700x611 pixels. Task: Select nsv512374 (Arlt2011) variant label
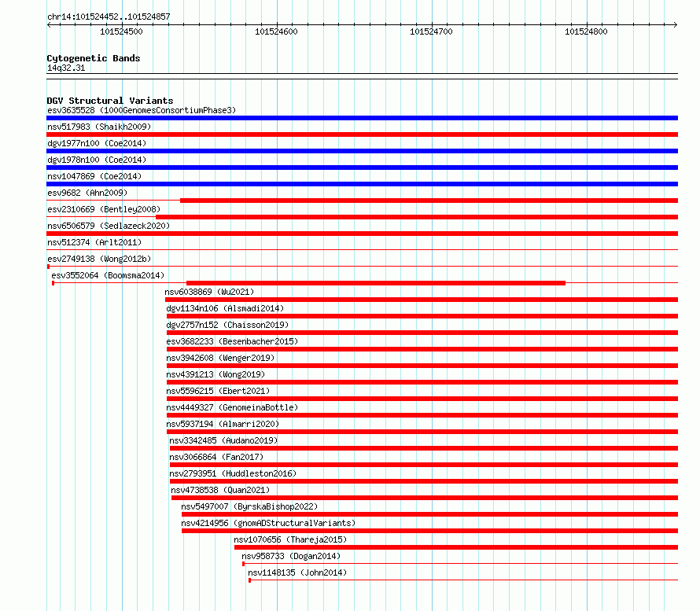pyautogui.click(x=94, y=242)
